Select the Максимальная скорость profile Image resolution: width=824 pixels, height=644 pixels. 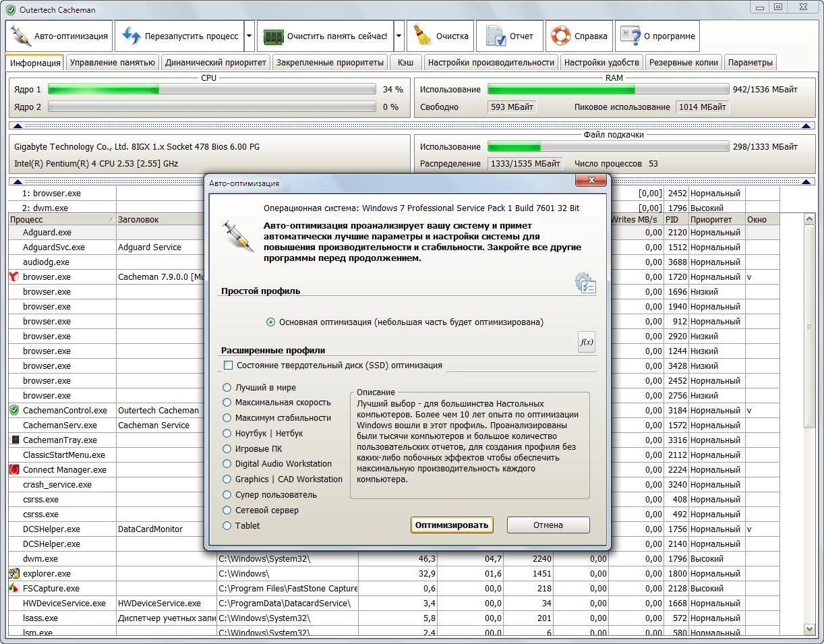pyautogui.click(x=227, y=403)
